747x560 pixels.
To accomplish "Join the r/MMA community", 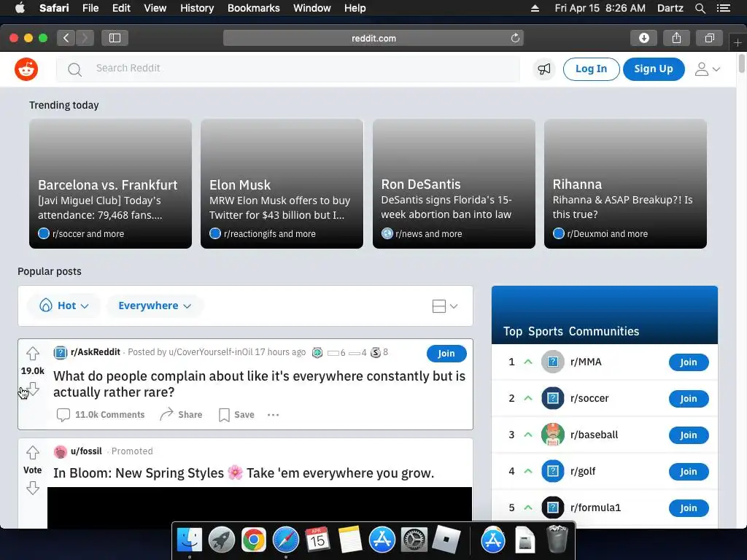I will (x=689, y=362).
